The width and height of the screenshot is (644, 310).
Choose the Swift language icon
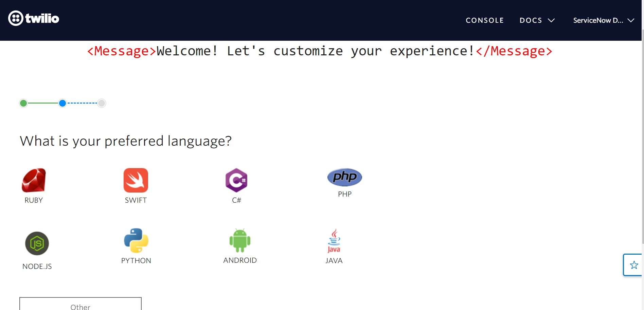point(136,180)
